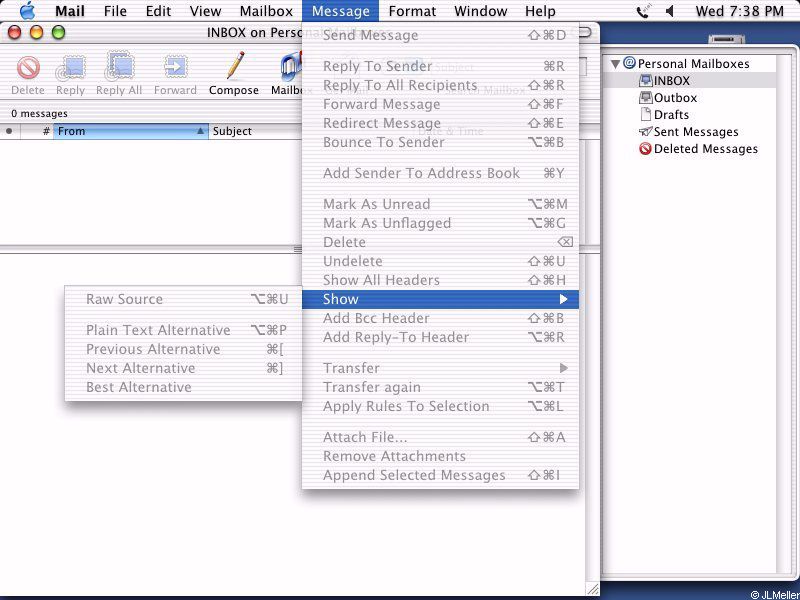This screenshot has width=800, height=600.
Task: Open the Mail application menu
Action: [x=69, y=11]
